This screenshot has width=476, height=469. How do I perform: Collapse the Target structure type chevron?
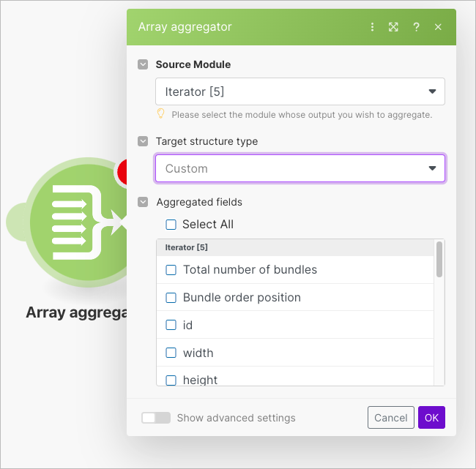tap(143, 141)
